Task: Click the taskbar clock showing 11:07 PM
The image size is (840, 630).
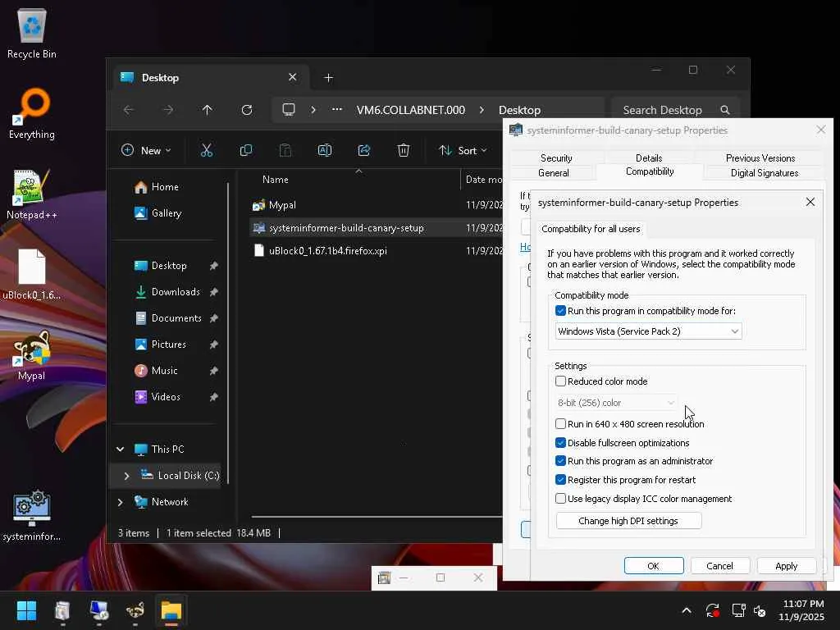Action: 802,610
